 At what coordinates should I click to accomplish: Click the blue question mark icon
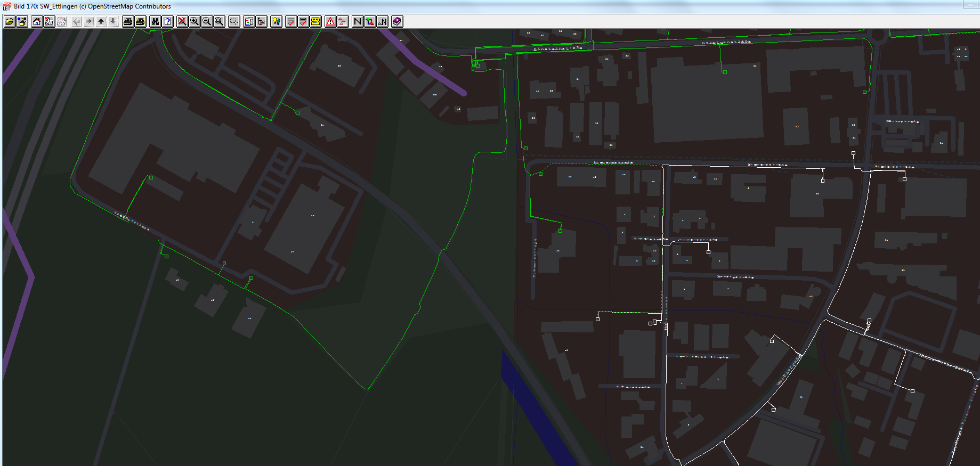167,21
